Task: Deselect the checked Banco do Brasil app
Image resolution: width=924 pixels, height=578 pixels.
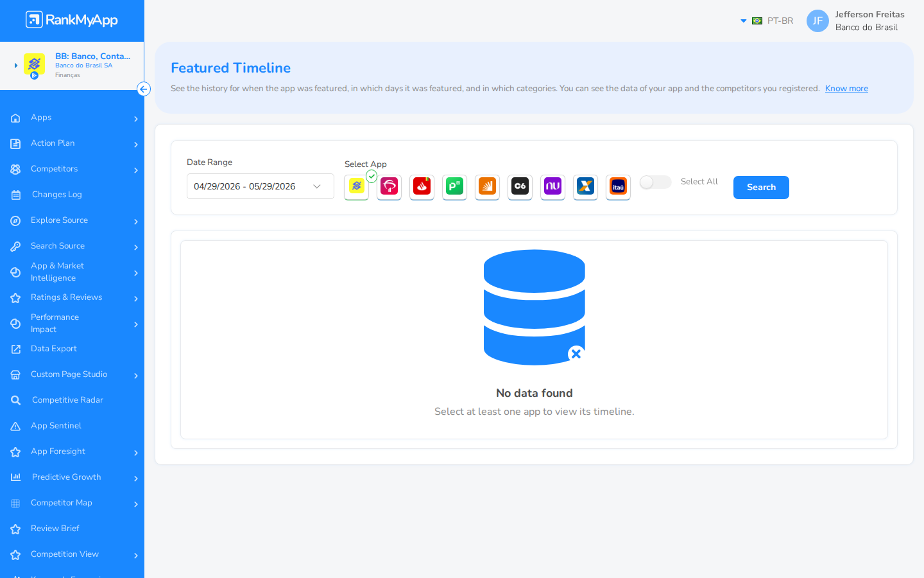Action: 356,187
